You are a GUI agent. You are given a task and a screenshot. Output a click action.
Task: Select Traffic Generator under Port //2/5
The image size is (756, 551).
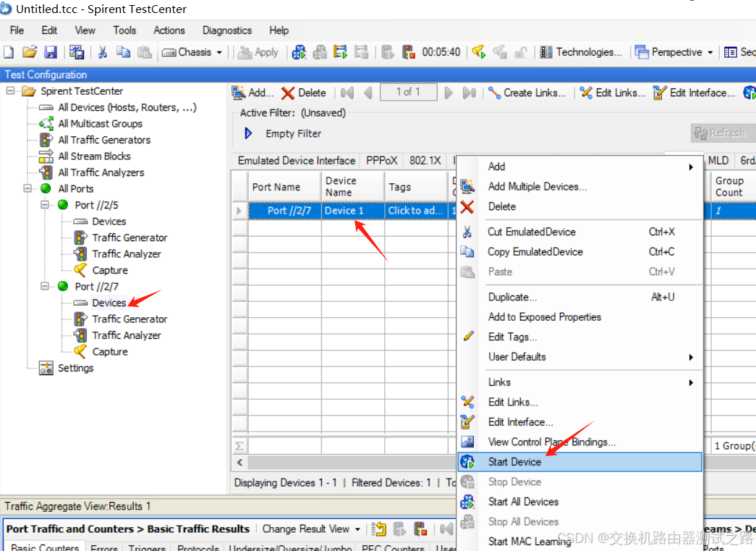(x=129, y=237)
